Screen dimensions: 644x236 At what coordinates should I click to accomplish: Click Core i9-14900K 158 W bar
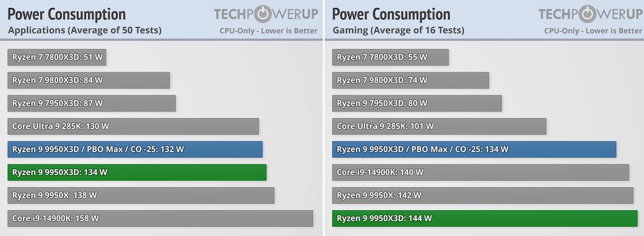pos(160,218)
